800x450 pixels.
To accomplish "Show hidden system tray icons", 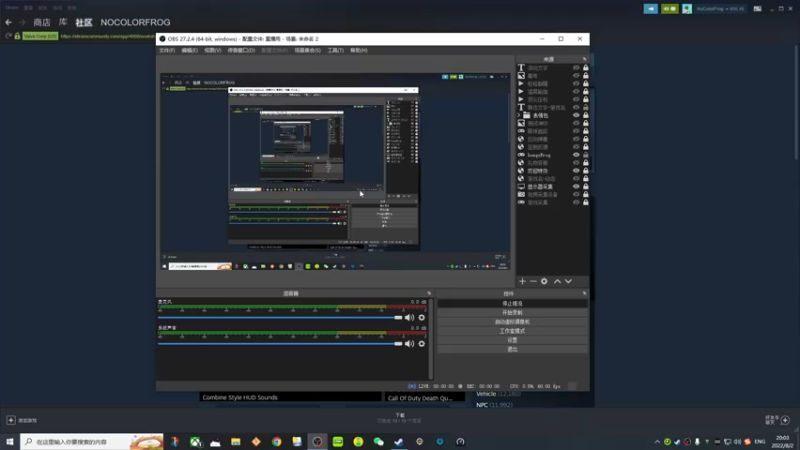I will (657, 442).
